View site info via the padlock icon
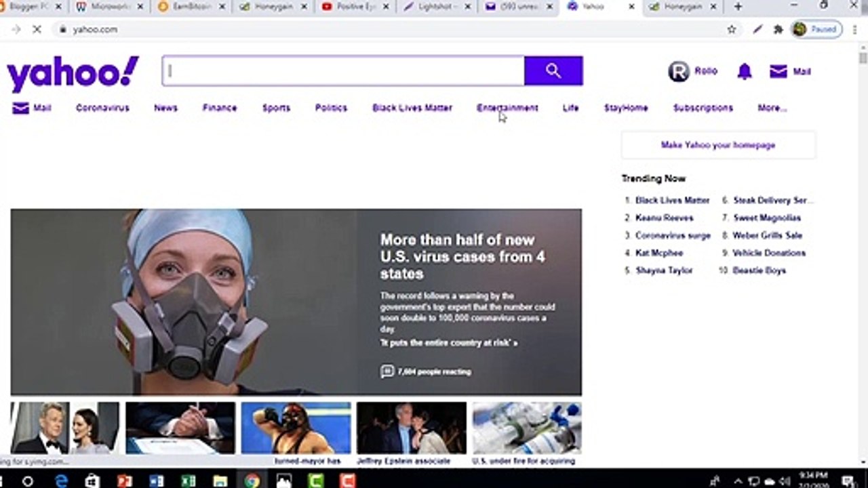Screen dimensions: 868x488 (x=62, y=29)
